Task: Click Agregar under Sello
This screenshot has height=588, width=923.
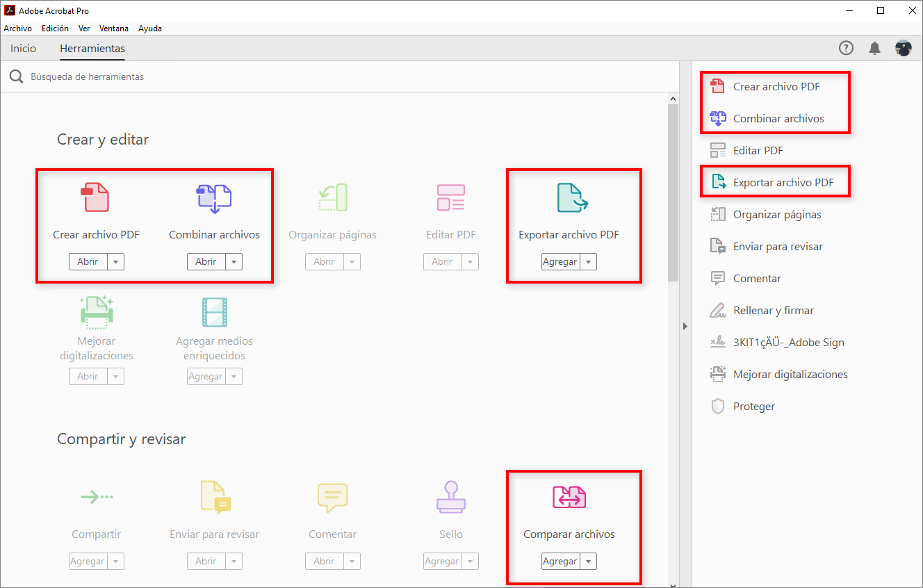Action: tap(442, 562)
